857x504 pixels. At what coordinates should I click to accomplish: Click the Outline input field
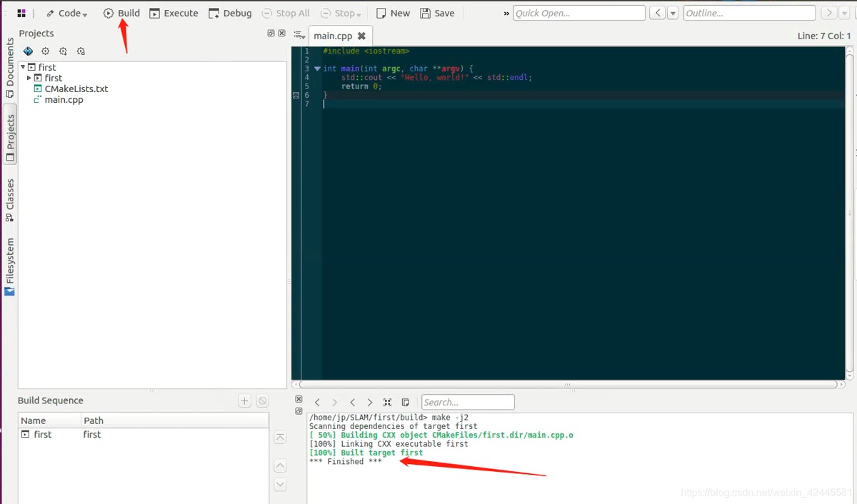[x=748, y=13]
